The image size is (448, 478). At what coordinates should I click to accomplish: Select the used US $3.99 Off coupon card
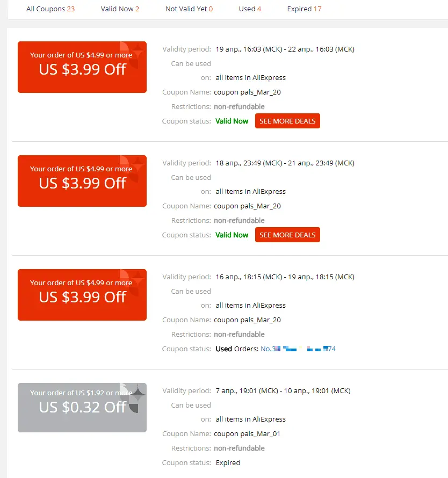pos(82,295)
